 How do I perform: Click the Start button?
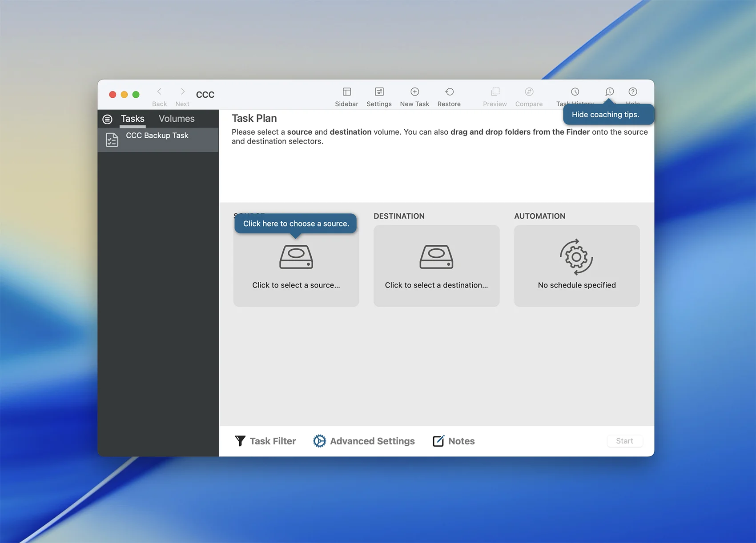[x=624, y=441]
